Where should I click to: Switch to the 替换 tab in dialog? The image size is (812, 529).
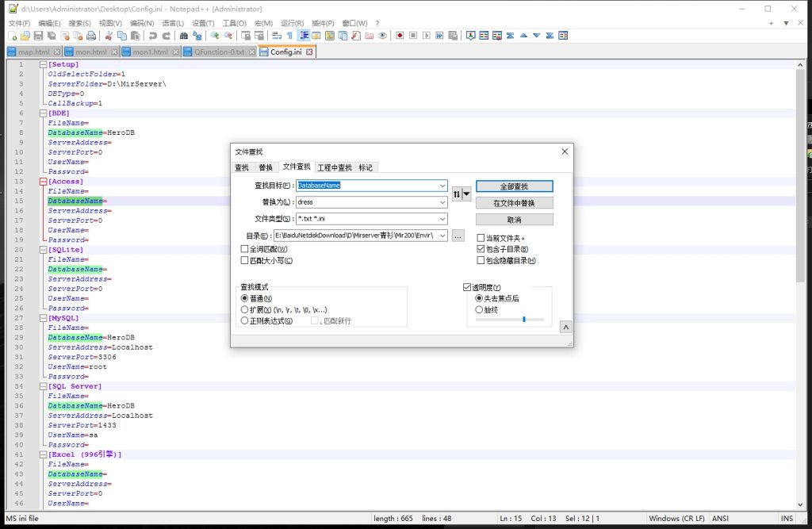(x=266, y=167)
